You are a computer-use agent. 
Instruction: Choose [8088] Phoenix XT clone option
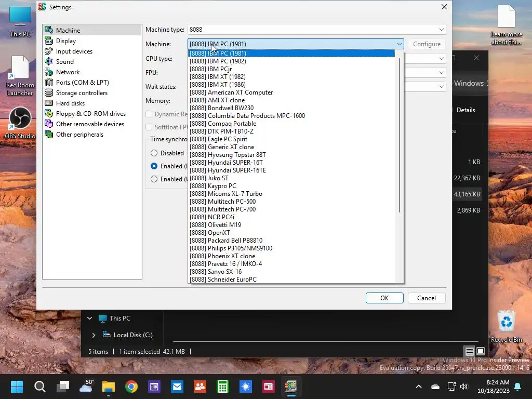point(292,256)
